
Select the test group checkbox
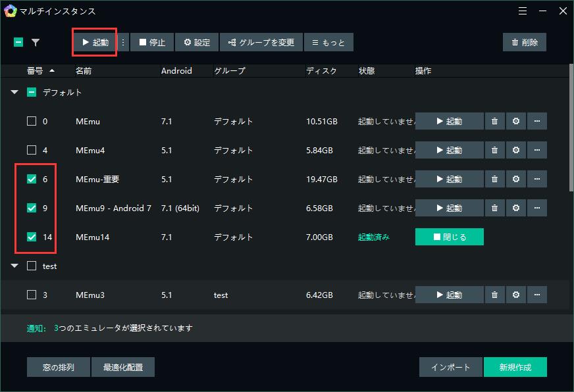tap(32, 266)
